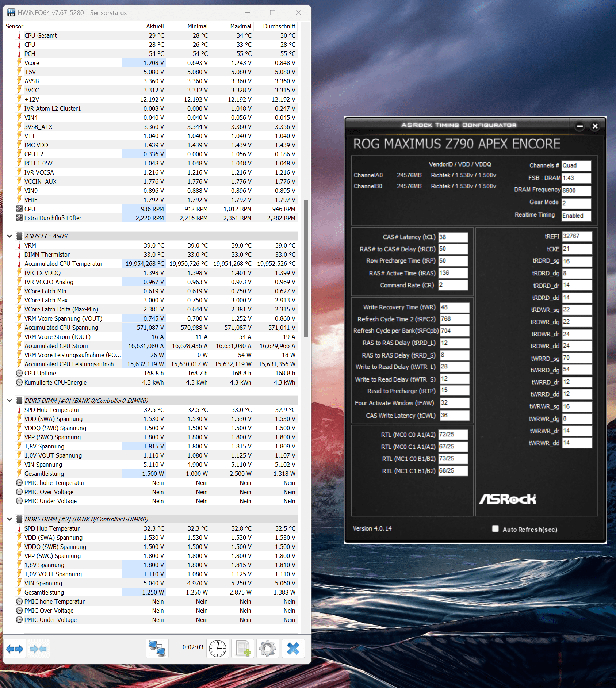Click the RTL (MC1 C1 B1/B2) field
Viewport: 616px width, 688px height.
[453, 471]
